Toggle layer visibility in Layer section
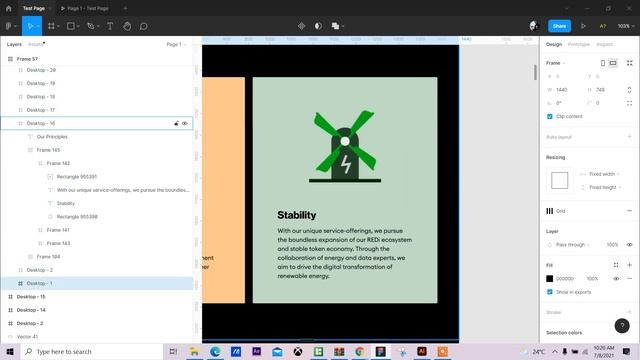640x360 pixels. click(629, 244)
